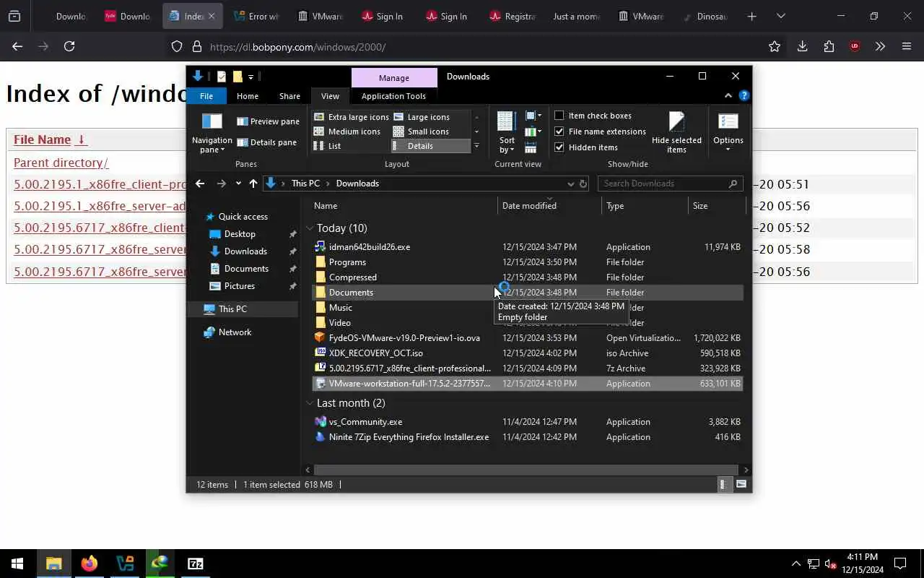Collapse the Today (10) group
This screenshot has width=924, height=578.
point(310,228)
